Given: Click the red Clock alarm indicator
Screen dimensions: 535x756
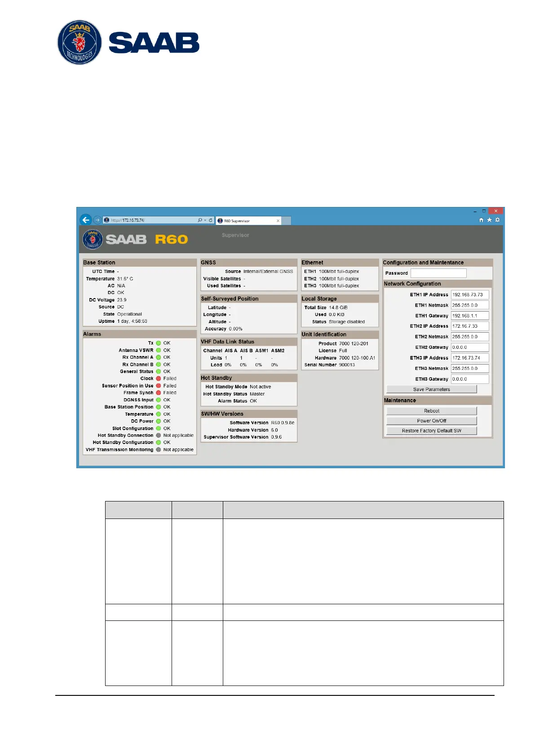Looking at the screenshot, I should 159,378.
